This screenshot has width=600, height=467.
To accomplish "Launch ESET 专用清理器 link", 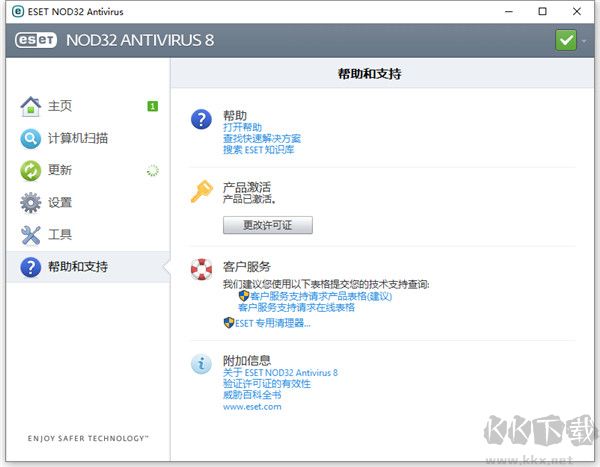I will tap(273, 323).
